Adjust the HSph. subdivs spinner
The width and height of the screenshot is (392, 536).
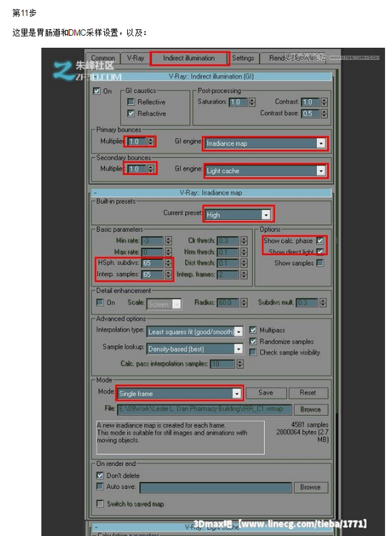pyautogui.click(x=169, y=263)
